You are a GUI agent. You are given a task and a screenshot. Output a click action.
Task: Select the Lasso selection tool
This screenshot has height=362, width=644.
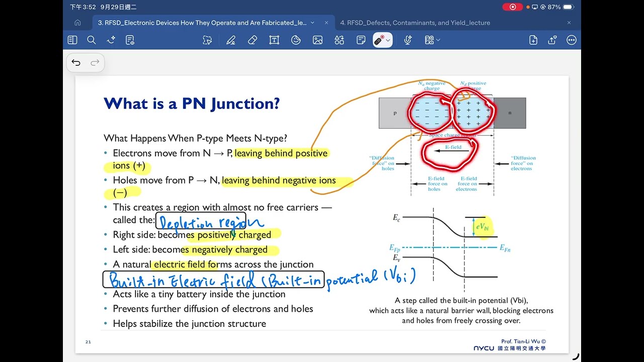[x=207, y=40]
